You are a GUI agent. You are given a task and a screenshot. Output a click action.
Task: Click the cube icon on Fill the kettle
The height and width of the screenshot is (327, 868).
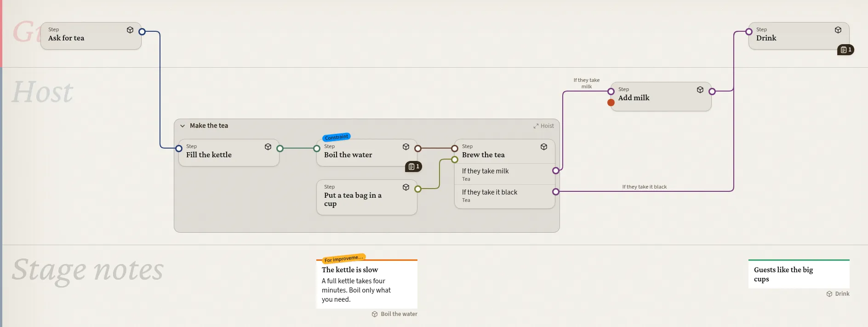click(x=268, y=147)
